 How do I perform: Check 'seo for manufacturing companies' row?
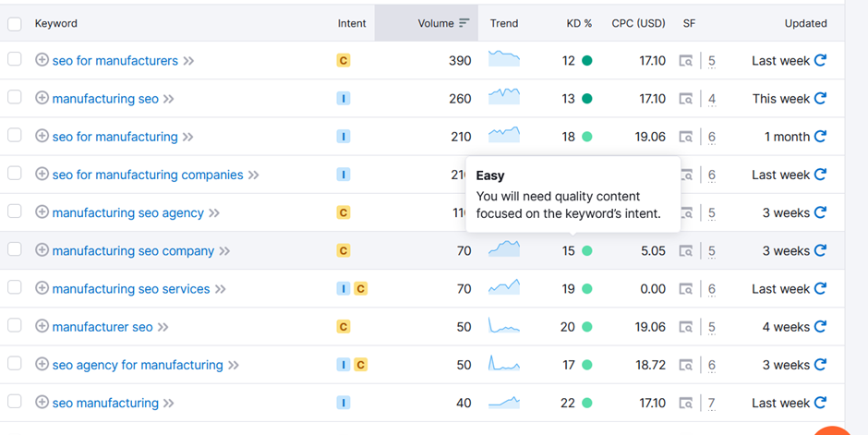coord(15,174)
